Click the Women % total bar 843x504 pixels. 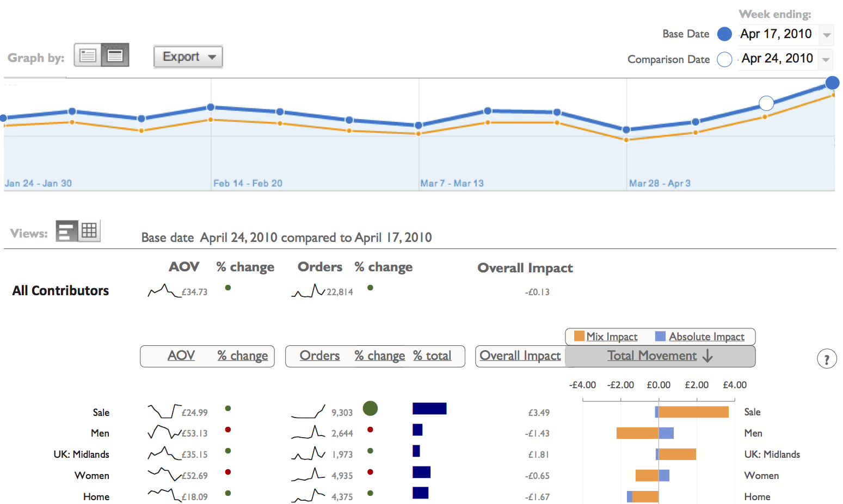(422, 472)
